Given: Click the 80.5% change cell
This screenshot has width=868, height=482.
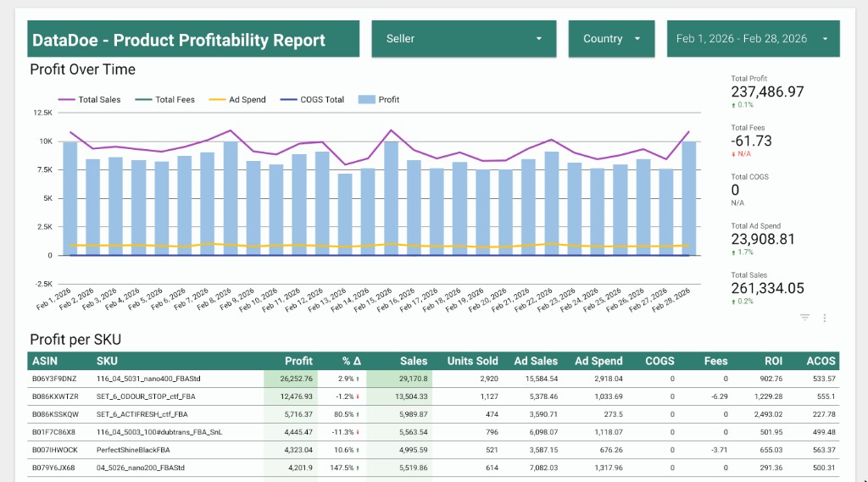Looking at the screenshot, I should point(347,414).
